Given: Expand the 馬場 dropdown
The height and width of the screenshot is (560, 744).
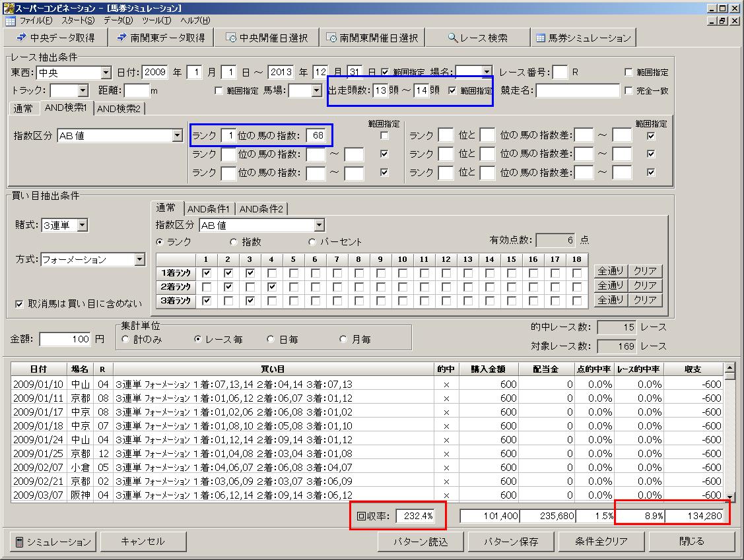Looking at the screenshot, I should pos(316,90).
